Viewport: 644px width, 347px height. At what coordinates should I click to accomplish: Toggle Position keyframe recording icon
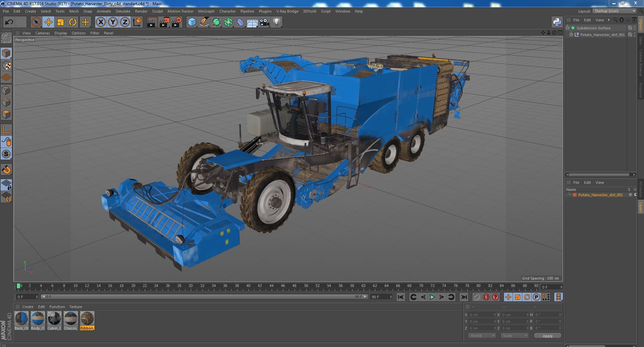[508, 297]
